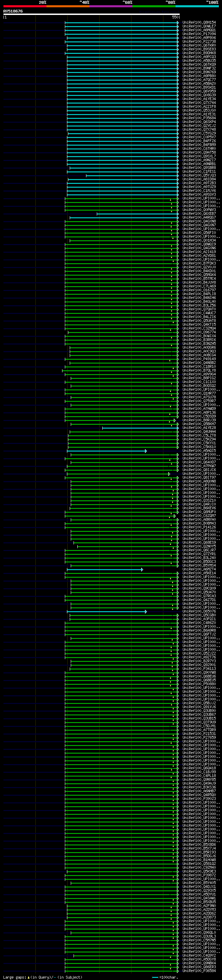Click the purple ~60% identity color bar

[111, 6]
